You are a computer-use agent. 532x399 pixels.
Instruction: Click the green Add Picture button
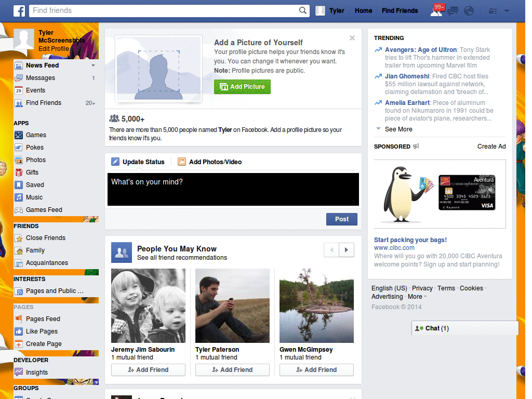242,87
